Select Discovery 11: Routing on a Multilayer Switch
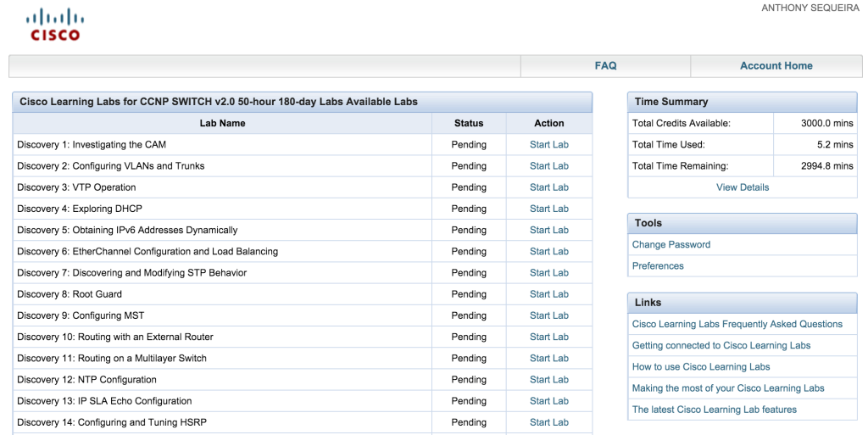868x435 pixels. (112, 359)
